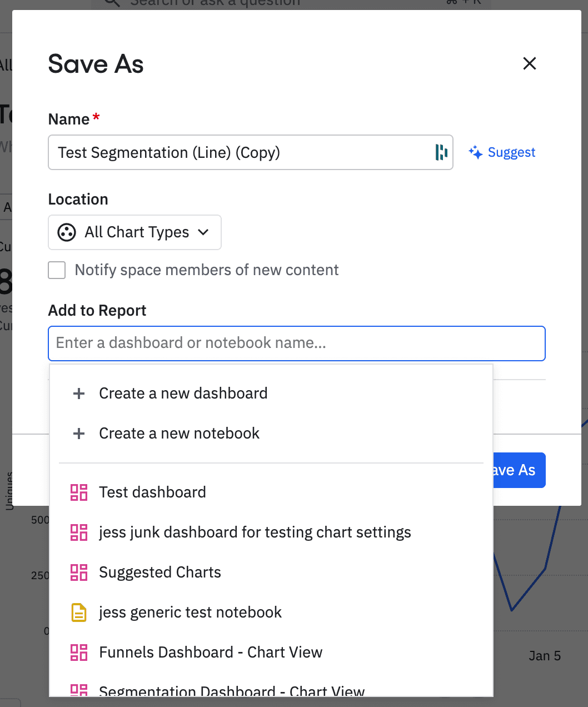Click the yellow notebook document icon
This screenshot has width=588, height=707.
tap(79, 613)
